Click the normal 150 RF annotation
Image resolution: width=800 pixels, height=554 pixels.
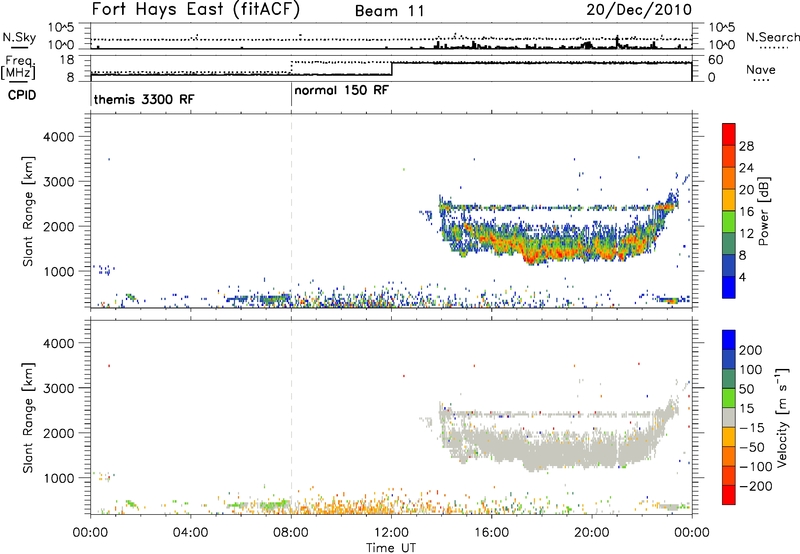tap(341, 90)
